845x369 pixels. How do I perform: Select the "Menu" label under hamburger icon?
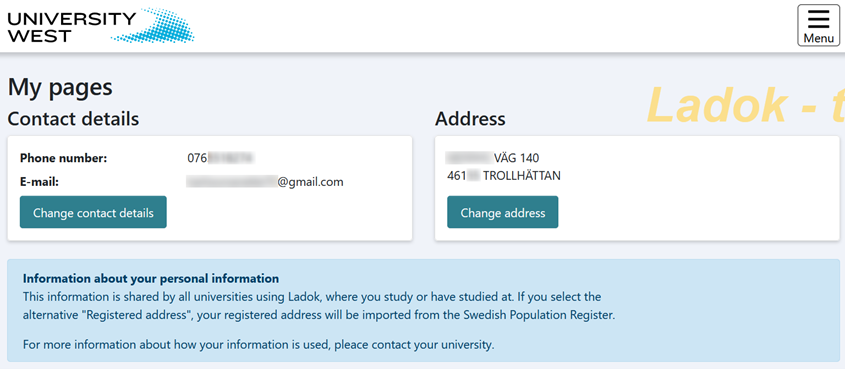tap(819, 38)
